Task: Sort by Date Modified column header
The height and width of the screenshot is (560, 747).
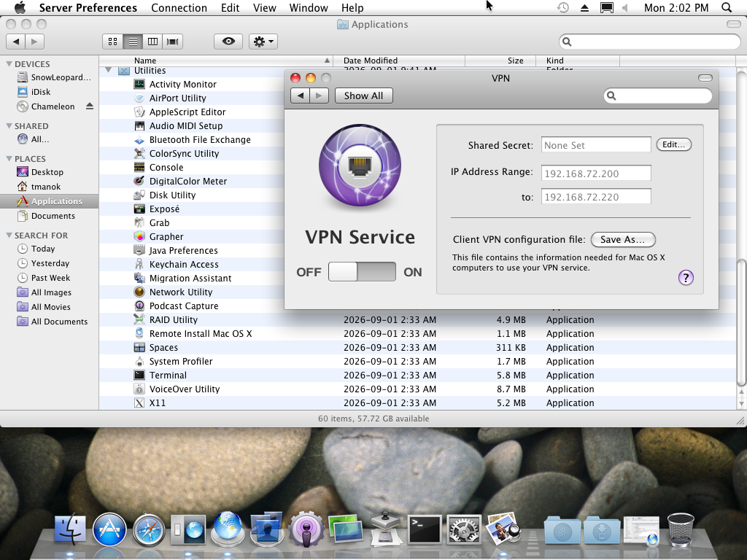Action: [399, 61]
